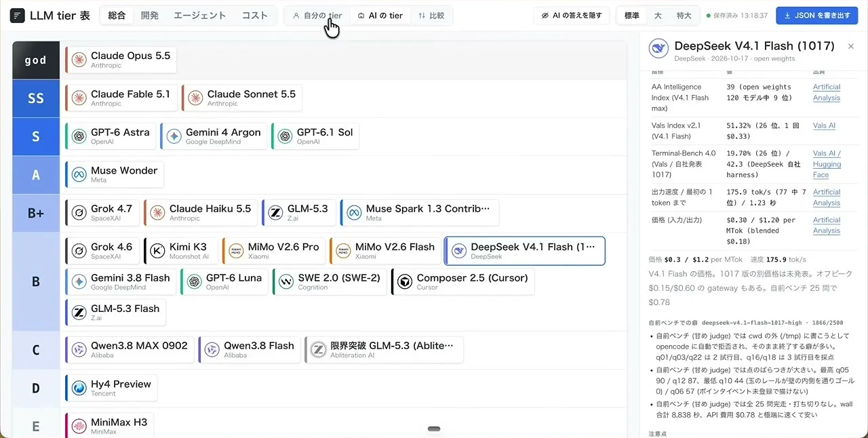The height and width of the screenshot is (438, 868).
Task: Select the Muse Spark 1.3 card
Action: [419, 213]
